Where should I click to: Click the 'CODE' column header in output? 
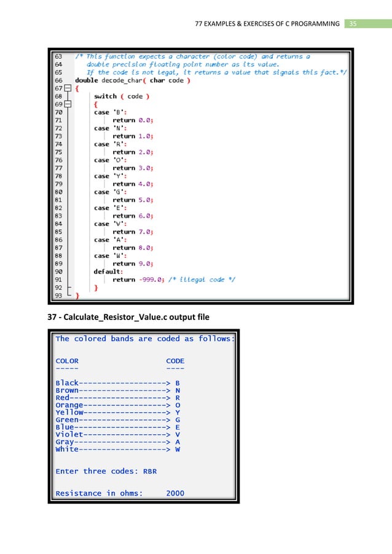pos(175,361)
